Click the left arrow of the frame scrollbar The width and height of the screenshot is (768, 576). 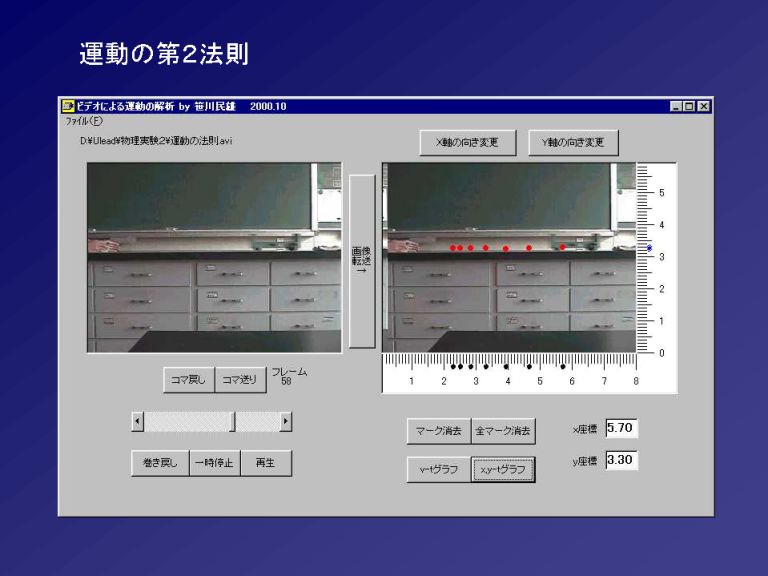[x=138, y=423]
